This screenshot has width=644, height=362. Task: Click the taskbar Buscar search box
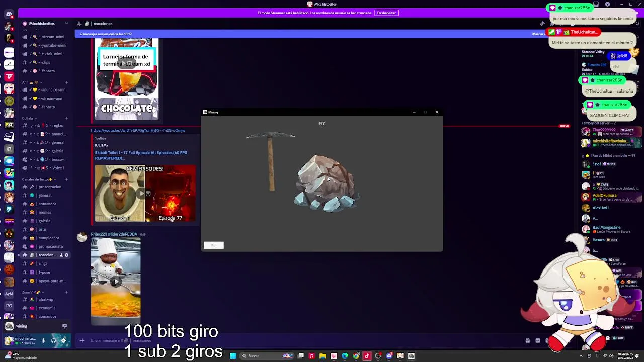click(268, 356)
